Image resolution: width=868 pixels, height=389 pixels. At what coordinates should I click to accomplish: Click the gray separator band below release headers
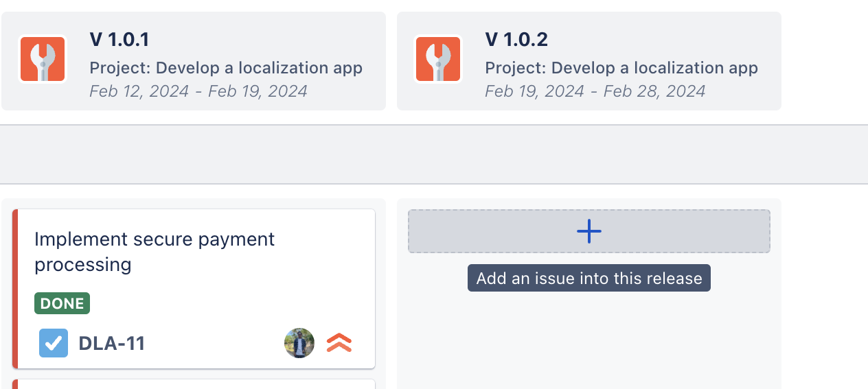tap(434, 154)
